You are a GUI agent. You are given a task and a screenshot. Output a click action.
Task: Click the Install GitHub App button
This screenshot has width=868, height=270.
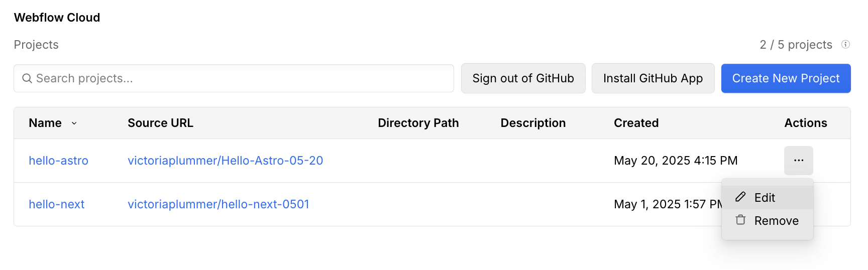pos(653,78)
